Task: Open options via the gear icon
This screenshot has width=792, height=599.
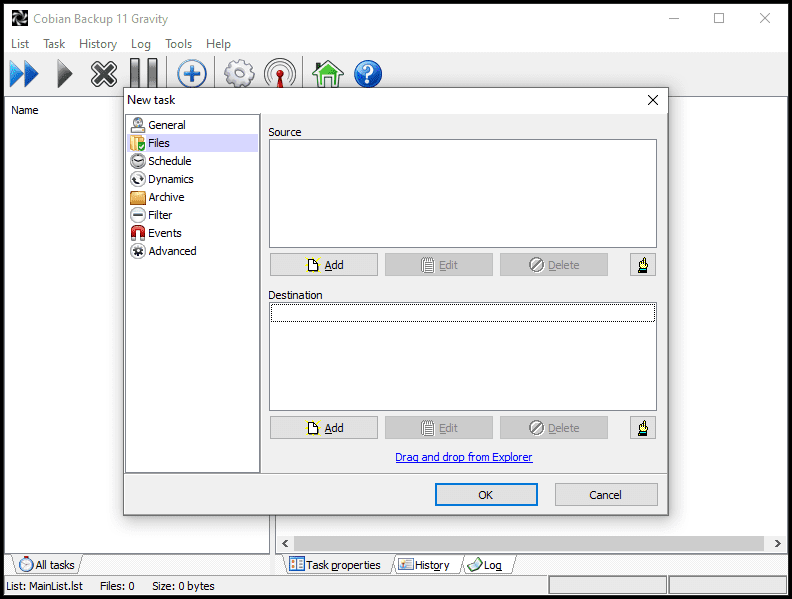Action: 239,74
